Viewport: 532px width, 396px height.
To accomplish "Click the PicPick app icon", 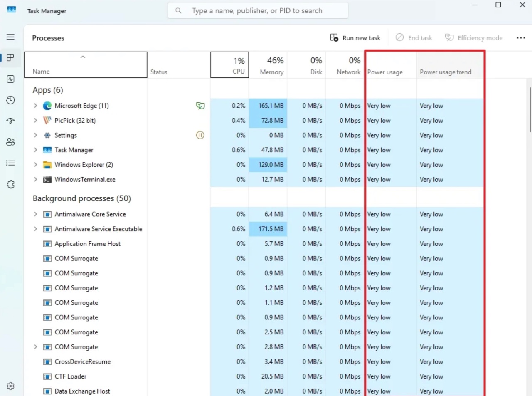I will point(47,121).
